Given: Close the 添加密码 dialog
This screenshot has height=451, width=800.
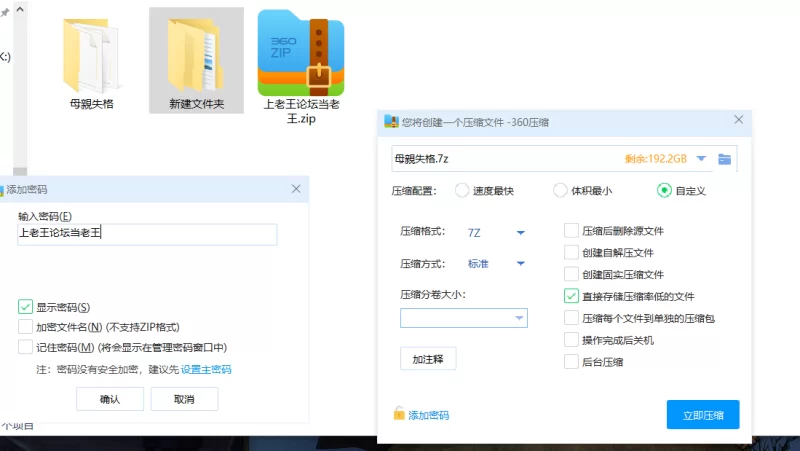Looking at the screenshot, I should tap(296, 189).
